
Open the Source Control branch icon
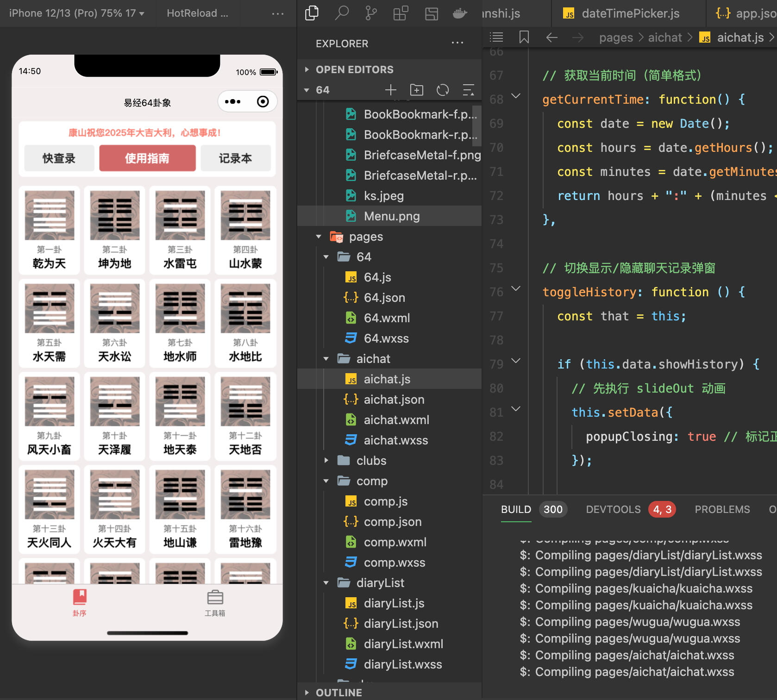point(371,13)
